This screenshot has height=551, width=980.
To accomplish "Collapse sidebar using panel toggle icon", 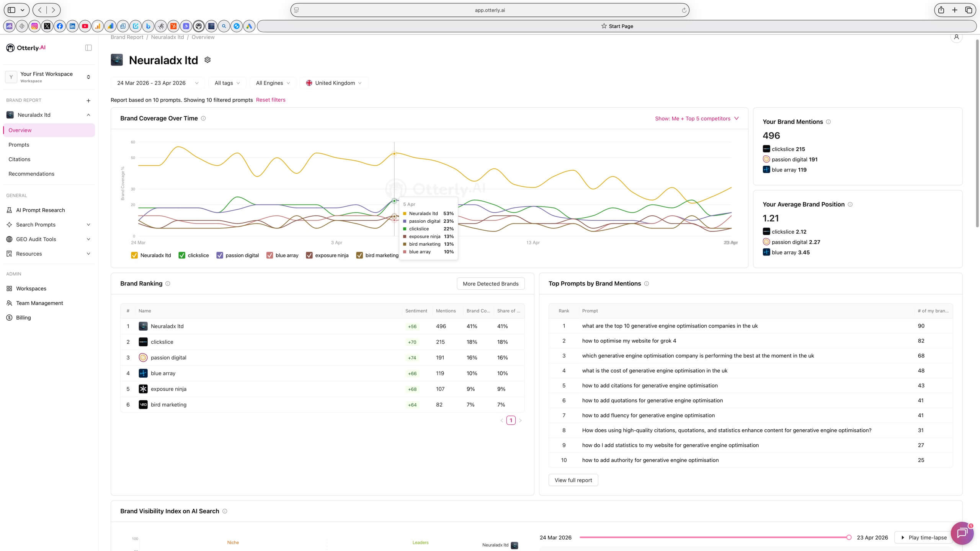I will point(88,48).
